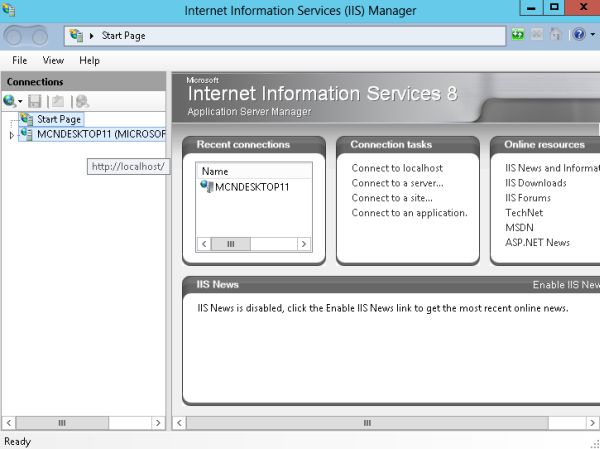
Task: Open the View menu
Action: tap(53, 60)
